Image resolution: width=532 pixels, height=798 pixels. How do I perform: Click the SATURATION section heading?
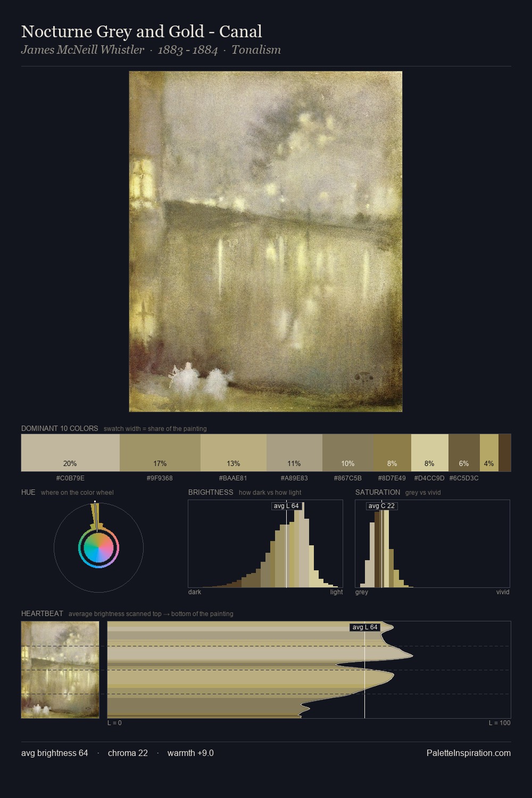coord(378,492)
